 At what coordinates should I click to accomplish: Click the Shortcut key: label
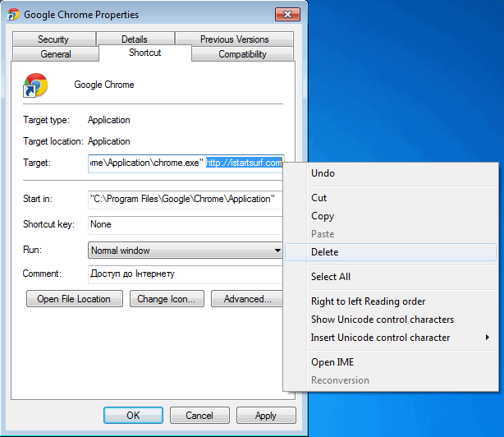click(49, 224)
